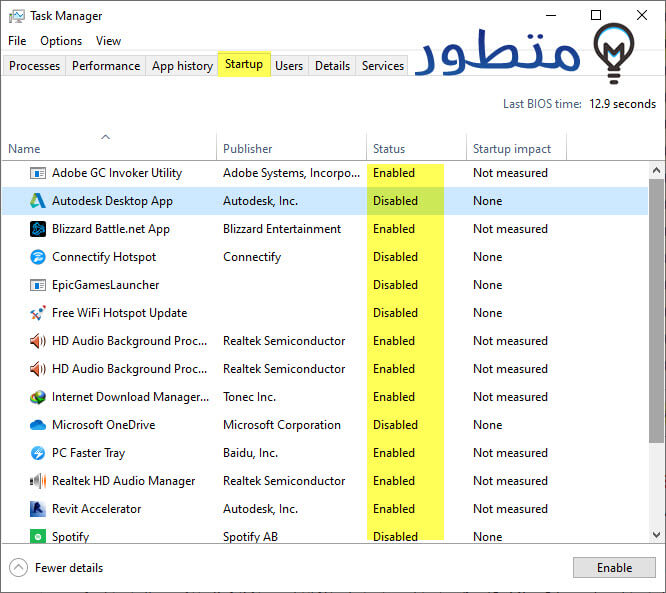Click the scrollbar down arrow

(656, 534)
